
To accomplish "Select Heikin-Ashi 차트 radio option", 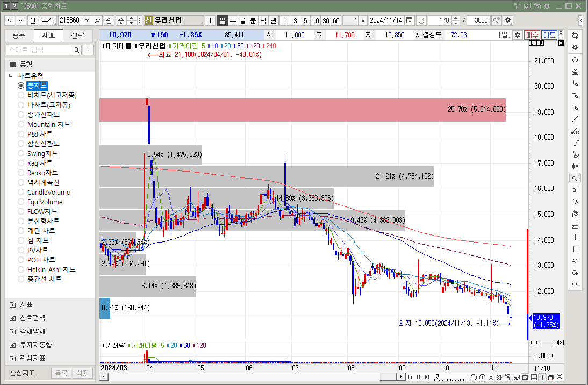I will coord(21,269).
